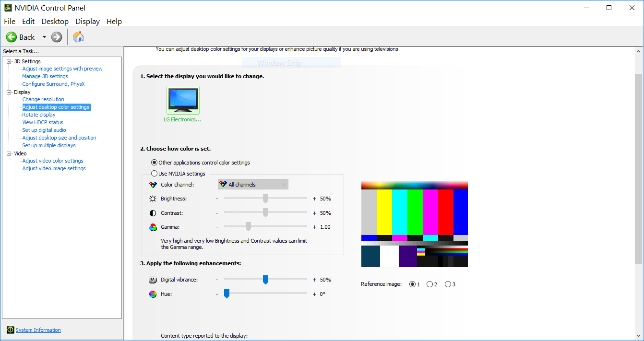644x341 pixels.
Task: Click the Gamma slider handle
Action: [249, 227]
